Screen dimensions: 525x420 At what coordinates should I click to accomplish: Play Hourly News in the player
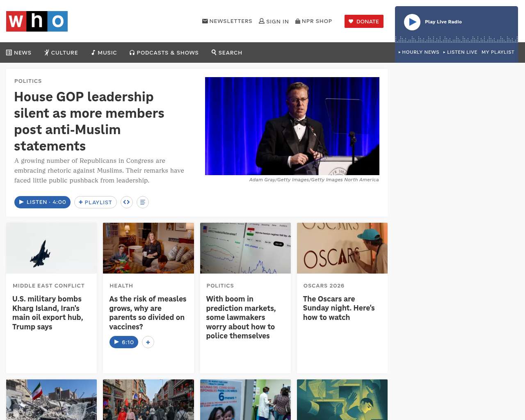pos(419,52)
